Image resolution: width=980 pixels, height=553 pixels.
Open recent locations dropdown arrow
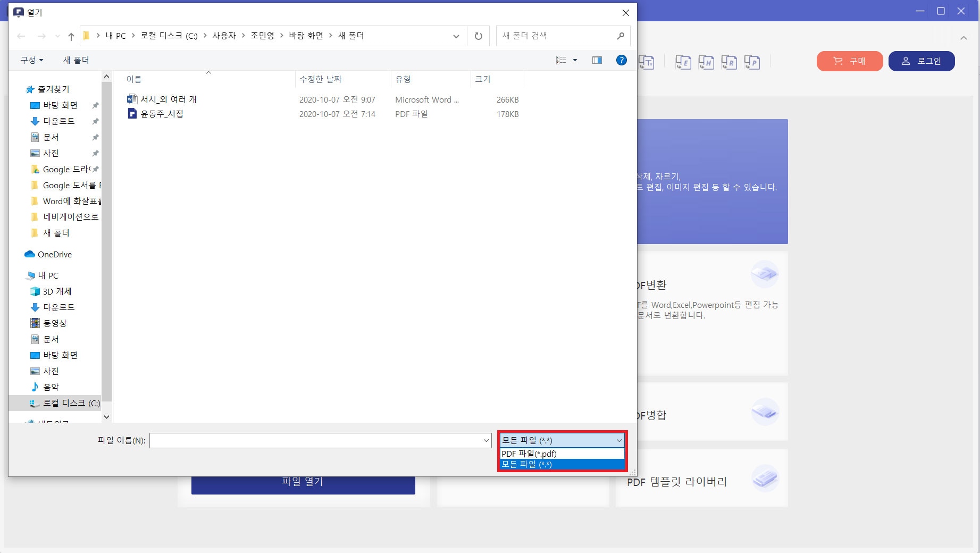(57, 36)
